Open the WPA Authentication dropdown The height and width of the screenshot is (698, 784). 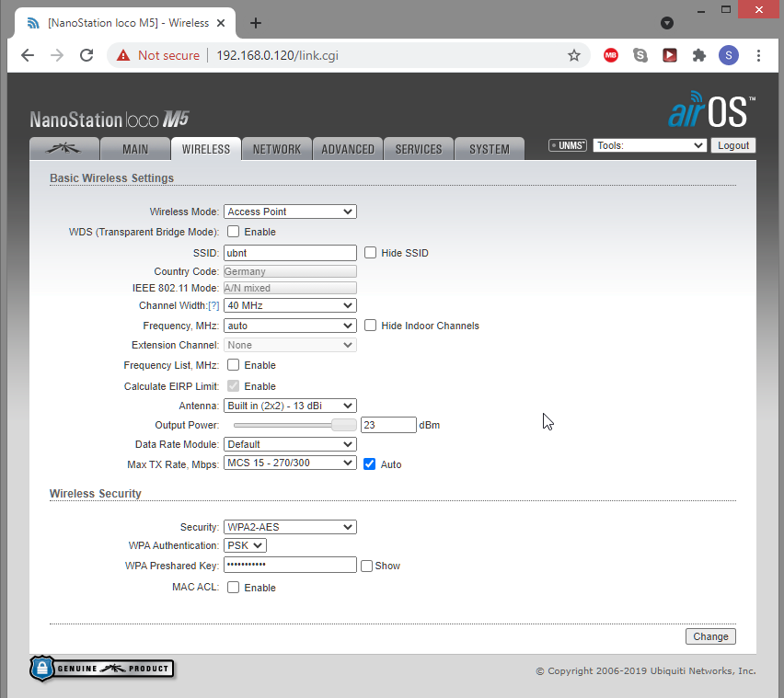245,545
